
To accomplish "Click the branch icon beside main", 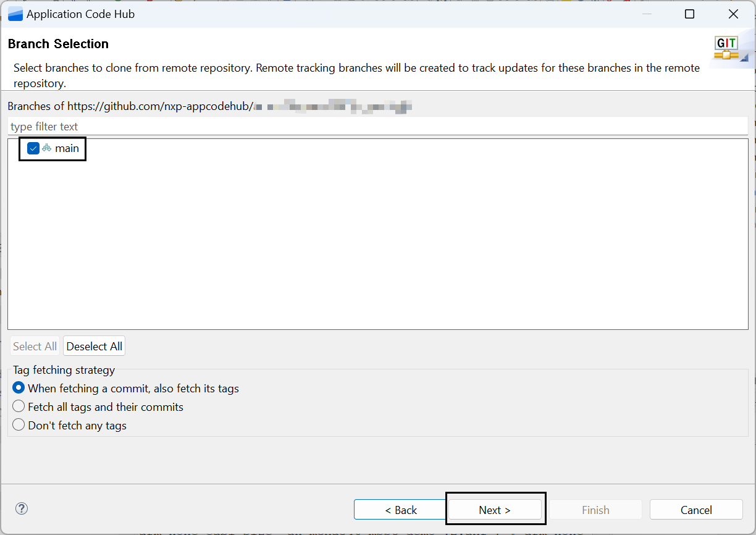I will [x=47, y=148].
